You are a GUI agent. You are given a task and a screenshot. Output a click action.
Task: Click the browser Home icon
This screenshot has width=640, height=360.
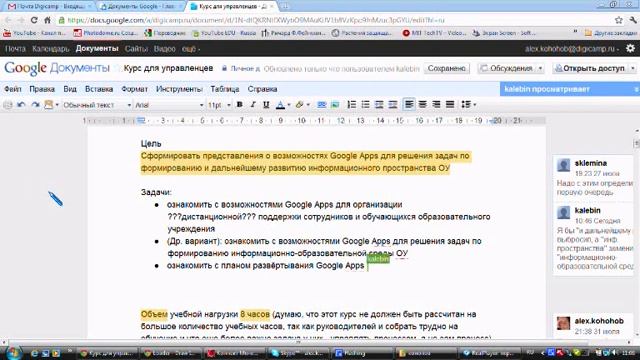pos(47,20)
